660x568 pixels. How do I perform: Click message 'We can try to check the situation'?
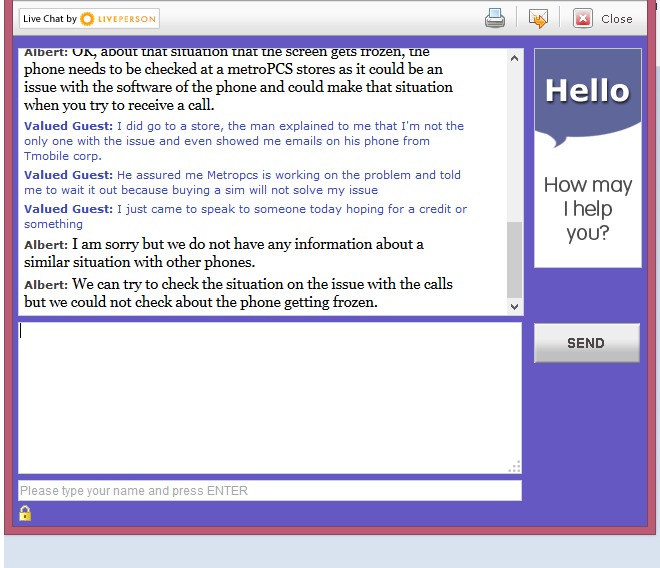pos(238,293)
